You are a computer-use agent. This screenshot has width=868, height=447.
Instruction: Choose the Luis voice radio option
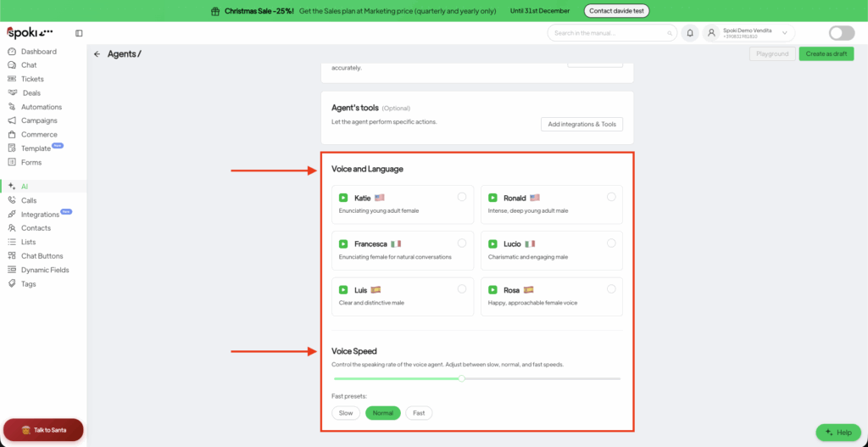click(461, 288)
